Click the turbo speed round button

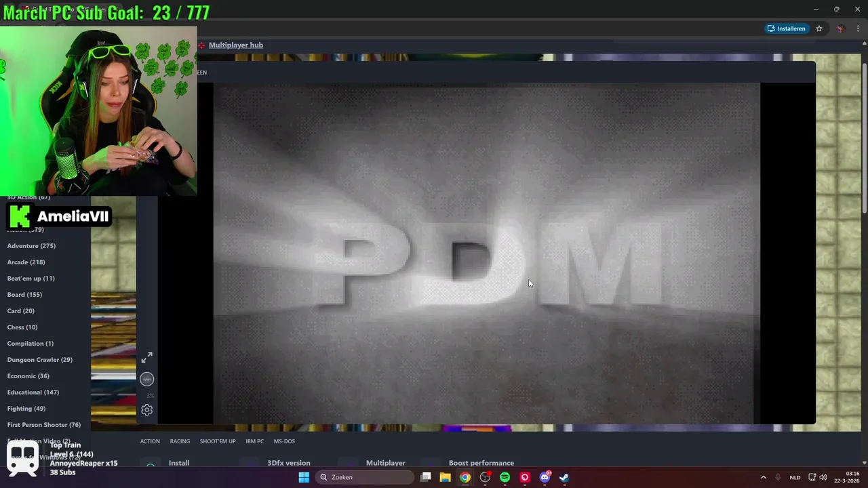click(x=147, y=380)
